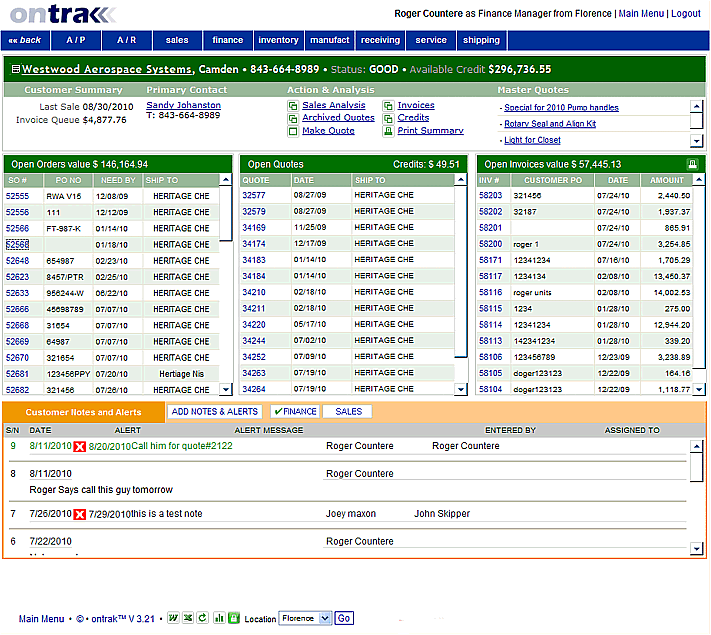This screenshot has height=635, width=711.
Task: Open the A / R tab
Action: (x=127, y=40)
